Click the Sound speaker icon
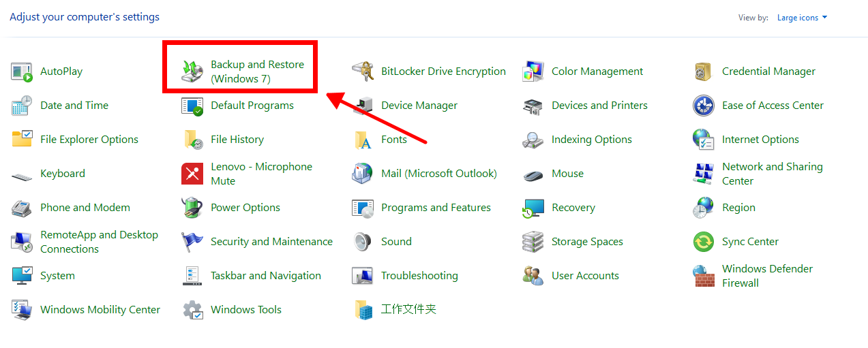This screenshot has height=348, width=868. coord(363,242)
